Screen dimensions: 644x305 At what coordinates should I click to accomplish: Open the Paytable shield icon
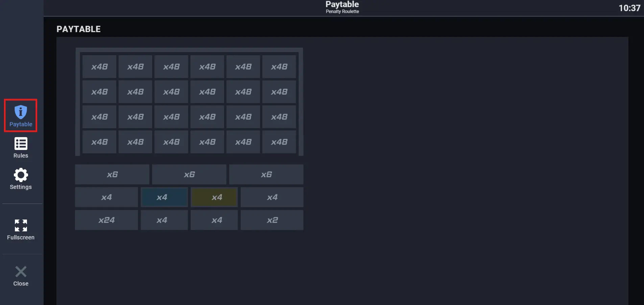(21, 112)
